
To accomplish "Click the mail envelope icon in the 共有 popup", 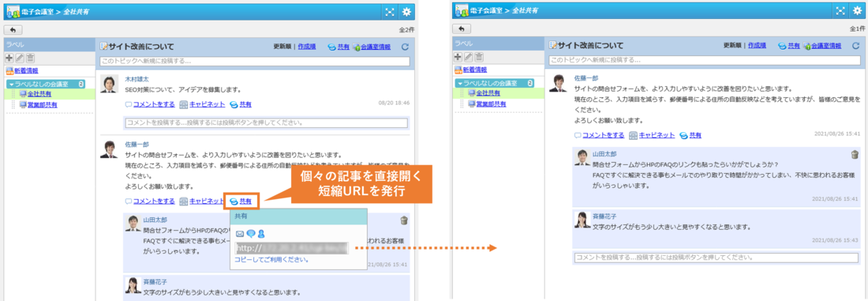I will (x=240, y=234).
